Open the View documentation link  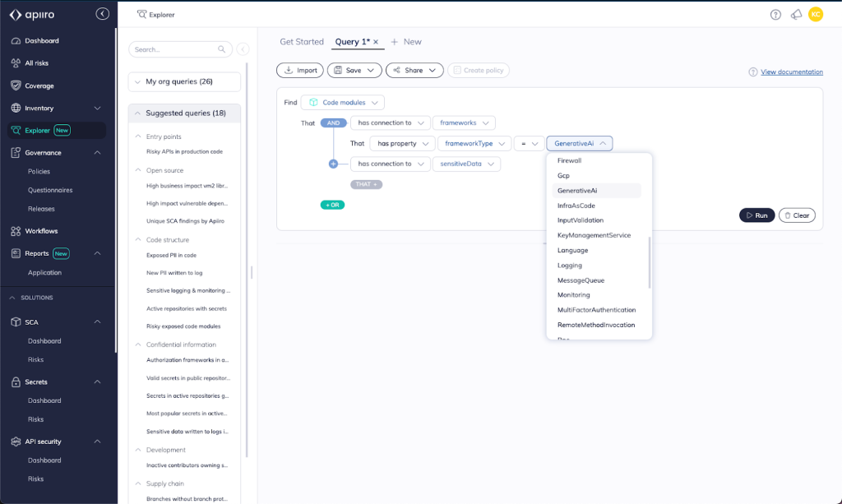(791, 72)
